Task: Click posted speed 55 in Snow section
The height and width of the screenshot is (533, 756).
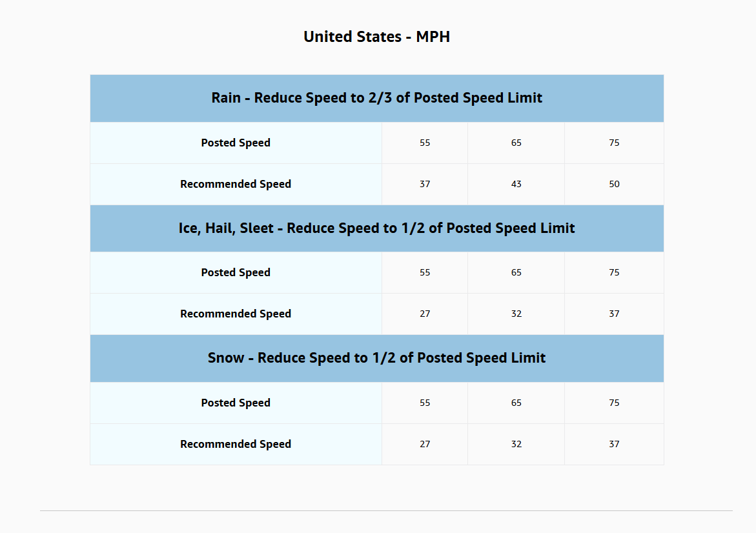Action: pos(425,403)
